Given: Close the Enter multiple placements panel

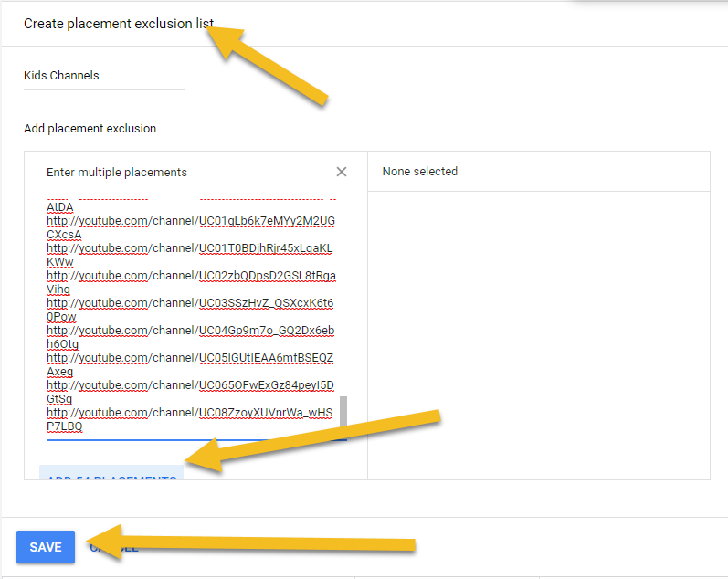Looking at the screenshot, I should click(x=342, y=172).
